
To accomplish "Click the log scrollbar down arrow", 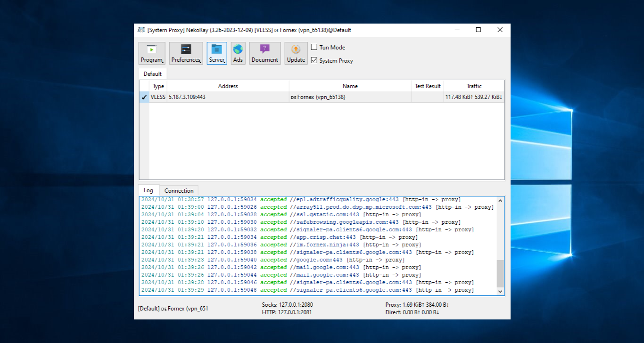I will point(500,292).
